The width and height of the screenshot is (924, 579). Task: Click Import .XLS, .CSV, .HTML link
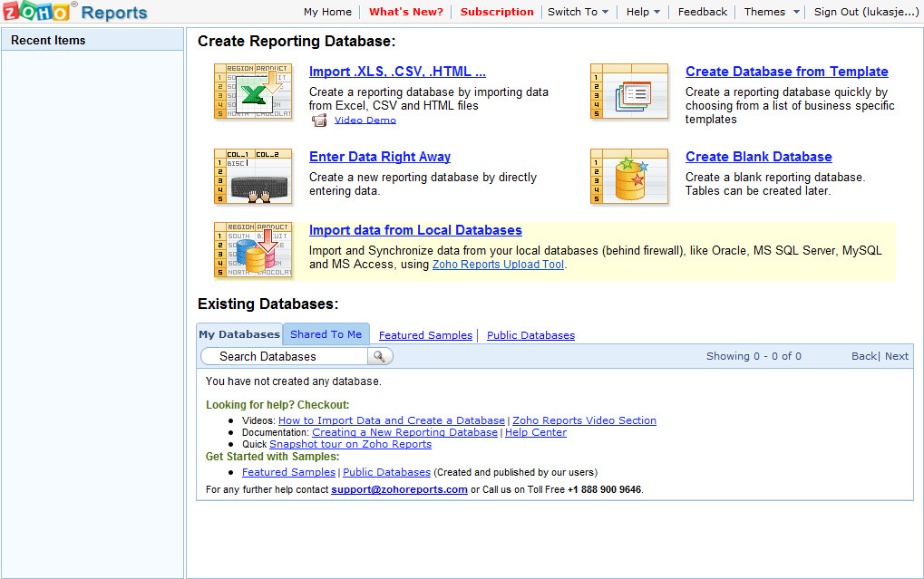pyautogui.click(x=397, y=72)
